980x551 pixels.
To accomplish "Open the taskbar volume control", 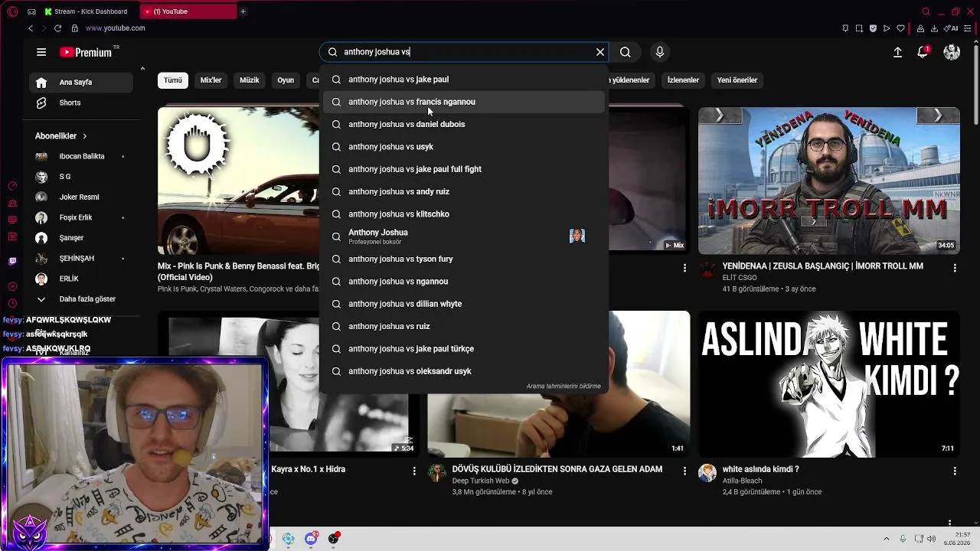I will click(932, 539).
